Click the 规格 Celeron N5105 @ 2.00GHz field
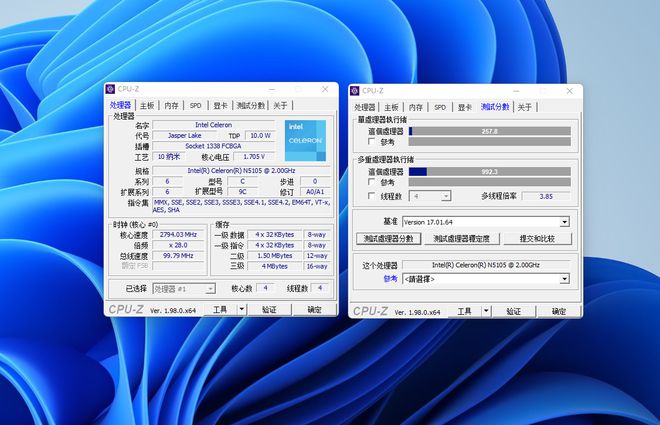 coord(241,170)
